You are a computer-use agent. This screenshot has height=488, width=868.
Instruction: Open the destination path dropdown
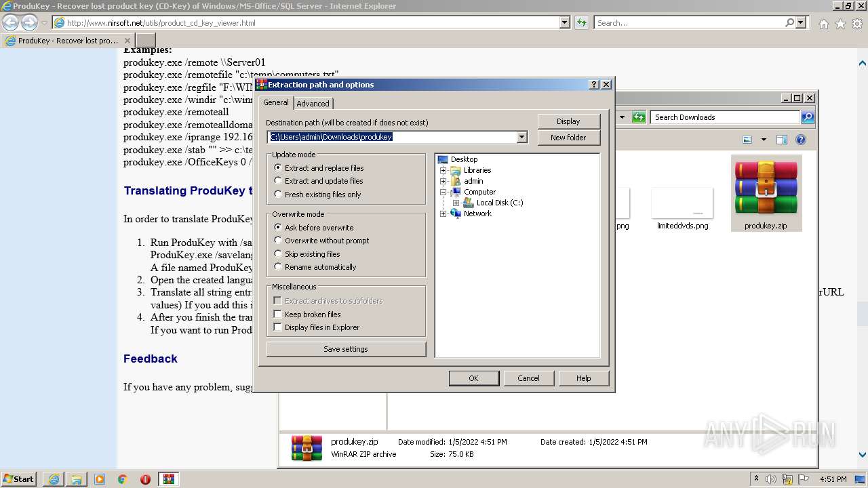coord(521,137)
